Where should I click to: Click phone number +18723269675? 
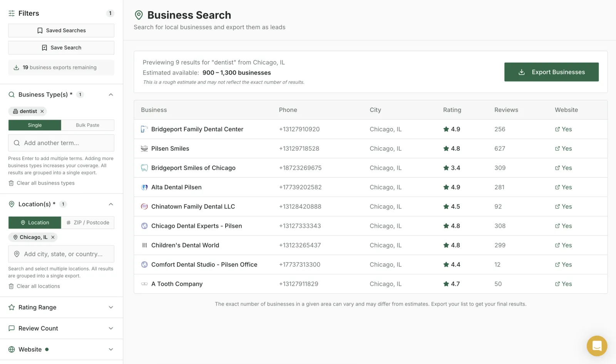pyautogui.click(x=300, y=168)
